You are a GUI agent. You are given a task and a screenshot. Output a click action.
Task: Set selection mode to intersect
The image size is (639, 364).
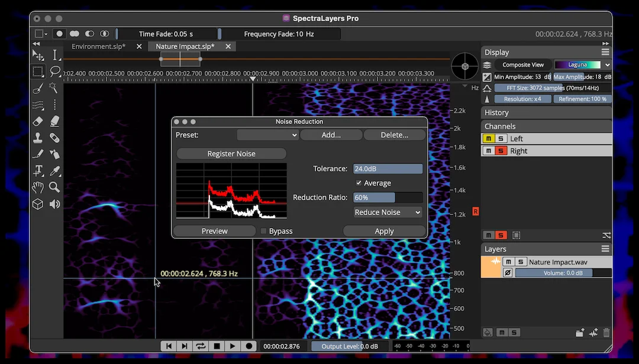[105, 34]
